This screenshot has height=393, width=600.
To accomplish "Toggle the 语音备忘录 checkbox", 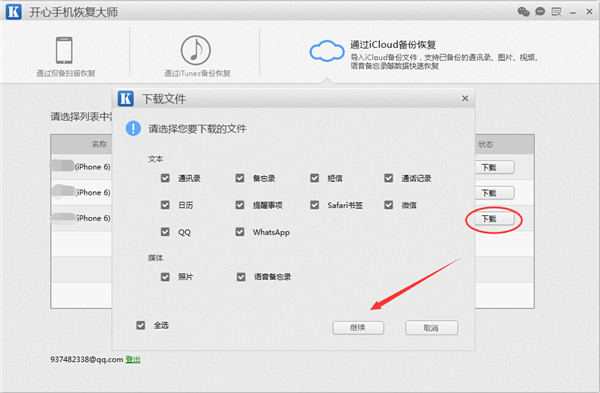I will (241, 277).
